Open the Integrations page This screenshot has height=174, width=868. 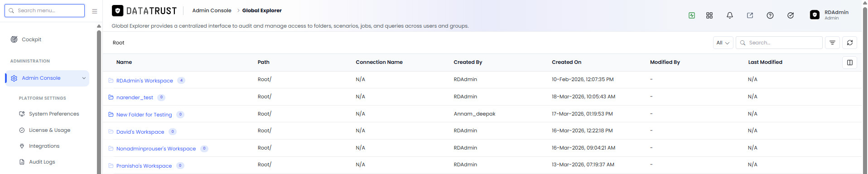click(x=44, y=146)
